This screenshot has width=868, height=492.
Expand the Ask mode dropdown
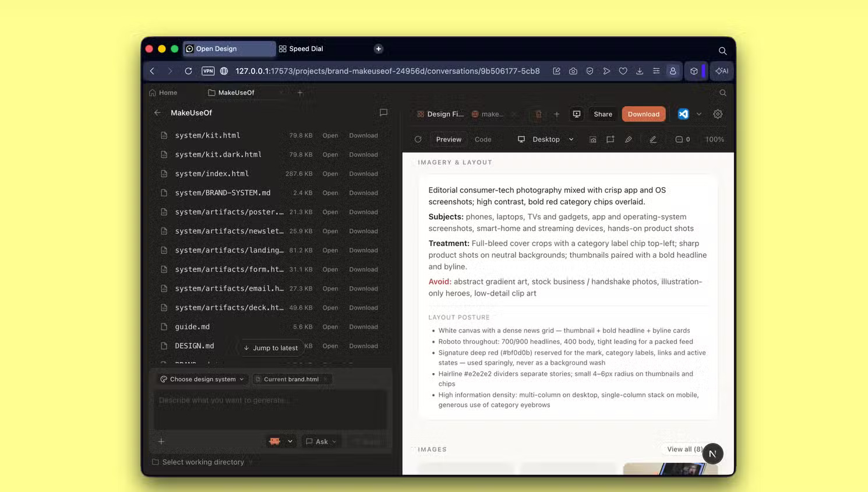[x=321, y=442]
